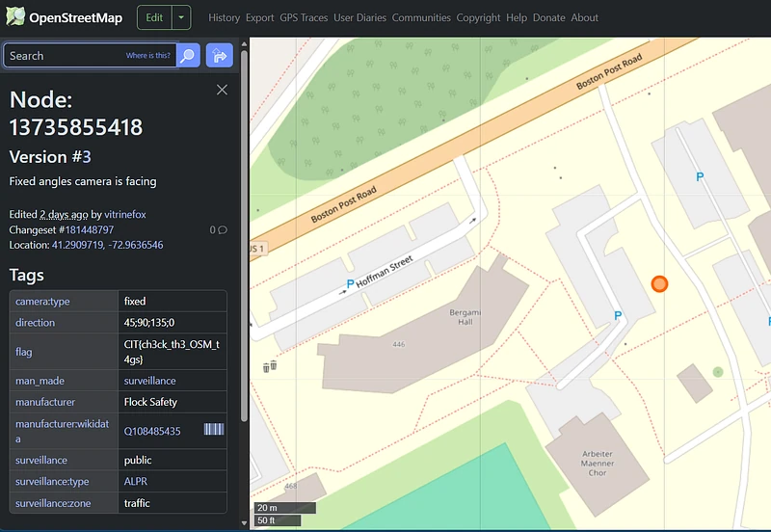Open Wikidata Q108485435 link
The image size is (771, 532).
[x=152, y=431]
